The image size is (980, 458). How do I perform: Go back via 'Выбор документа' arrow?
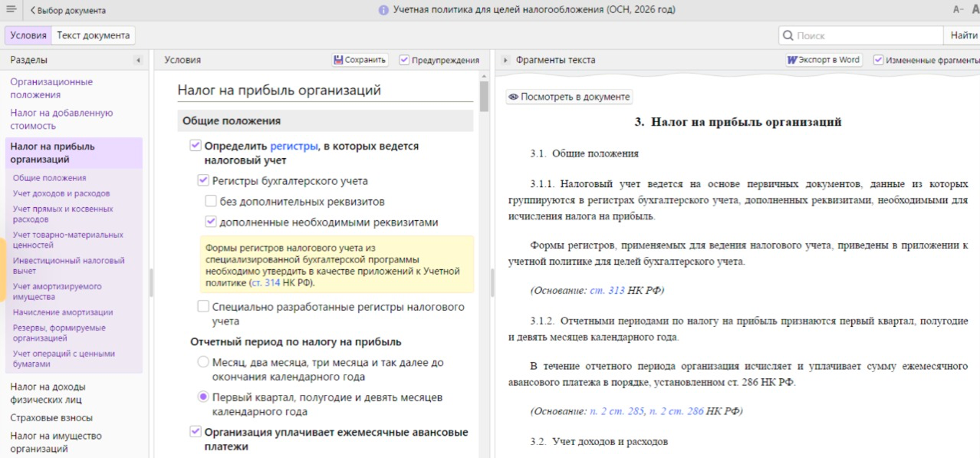coord(68,11)
